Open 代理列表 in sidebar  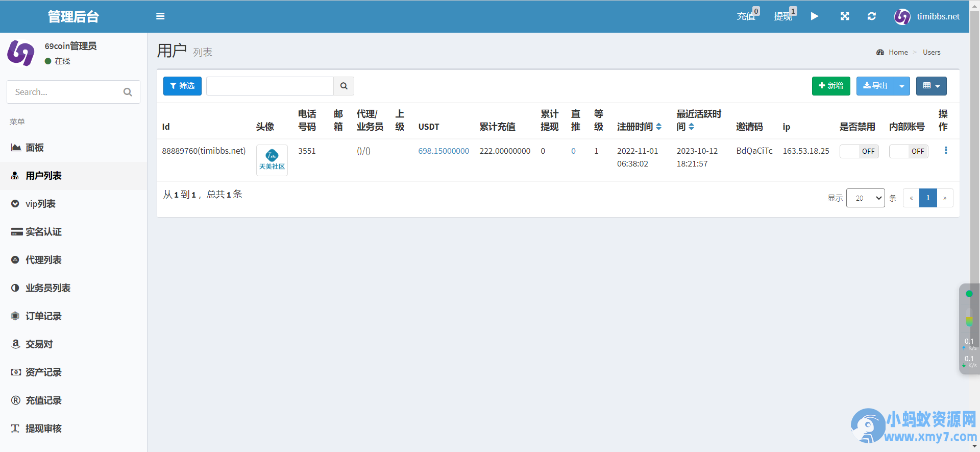(73, 260)
